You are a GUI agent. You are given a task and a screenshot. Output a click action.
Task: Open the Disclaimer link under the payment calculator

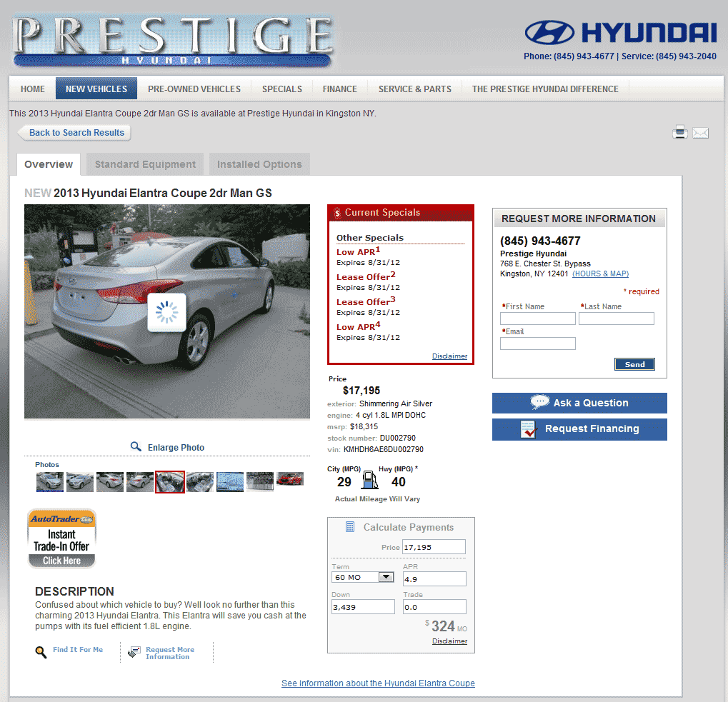(x=449, y=641)
